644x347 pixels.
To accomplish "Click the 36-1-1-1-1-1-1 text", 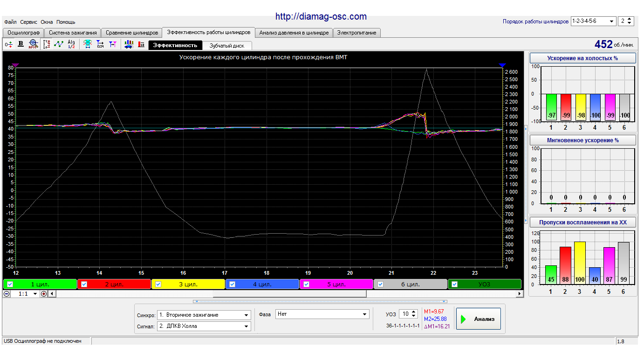I will coord(403,326).
